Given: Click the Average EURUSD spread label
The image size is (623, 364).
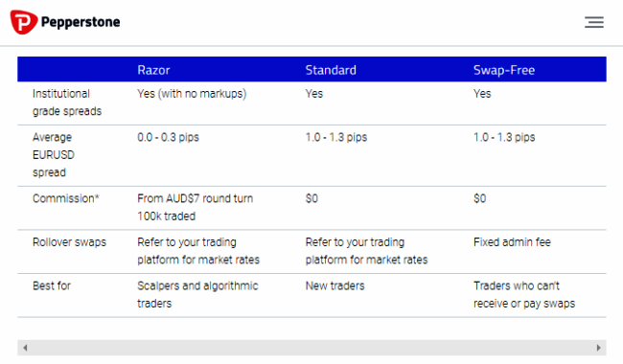Looking at the screenshot, I should tap(54, 155).
